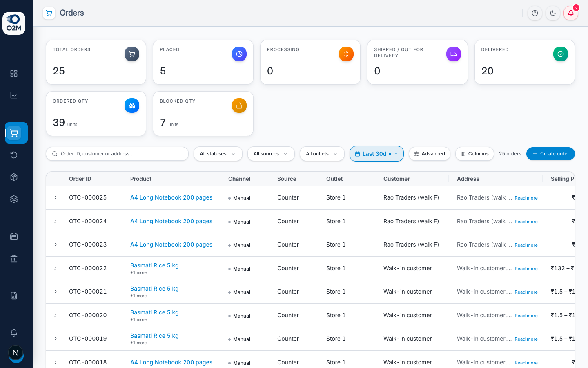Expand row OTC-000025

click(x=56, y=197)
